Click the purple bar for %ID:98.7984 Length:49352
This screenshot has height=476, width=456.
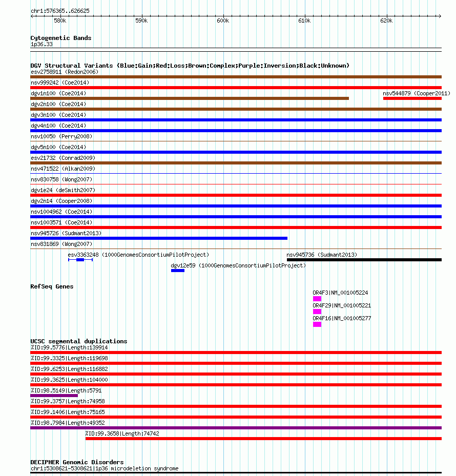236,428
